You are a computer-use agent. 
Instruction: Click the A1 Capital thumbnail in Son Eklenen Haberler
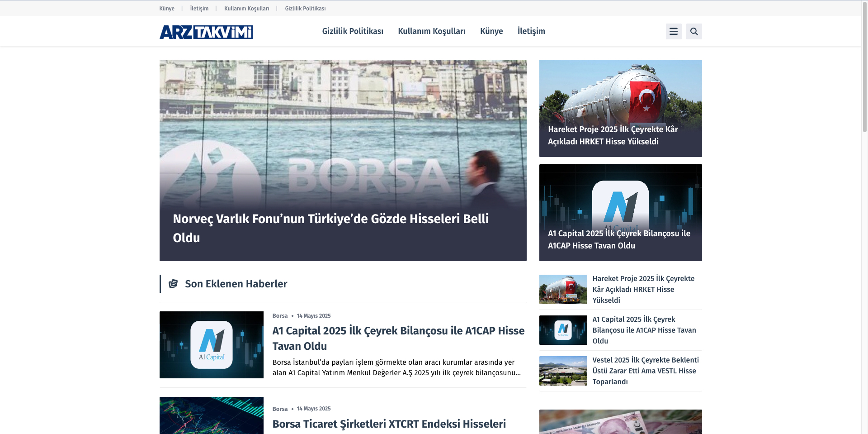coord(212,345)
